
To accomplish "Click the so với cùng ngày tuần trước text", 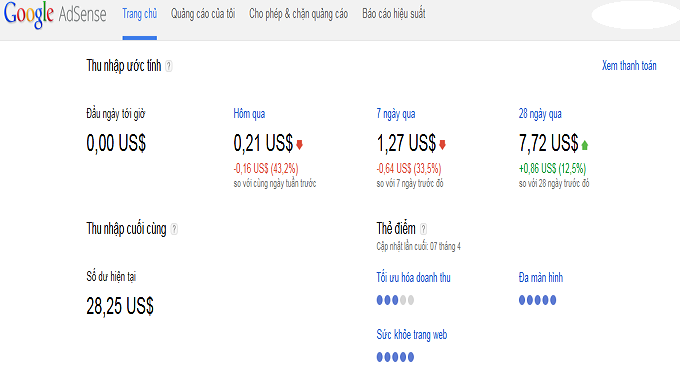I will coord(275,184).
